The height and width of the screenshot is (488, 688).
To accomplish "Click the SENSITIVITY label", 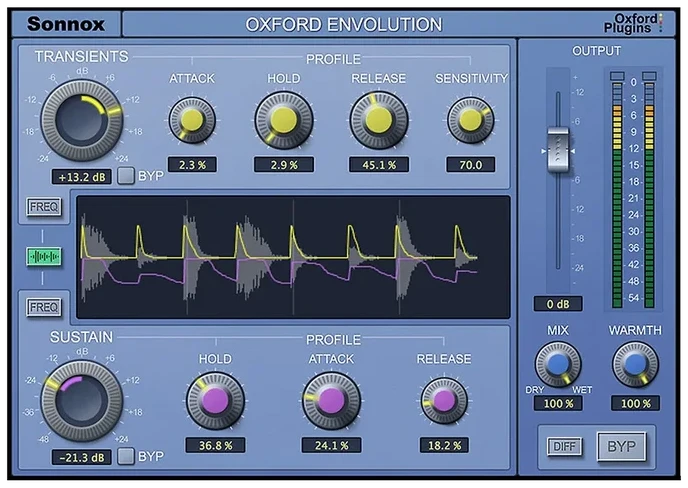I will pyautogui.click(x=472, y=79).
